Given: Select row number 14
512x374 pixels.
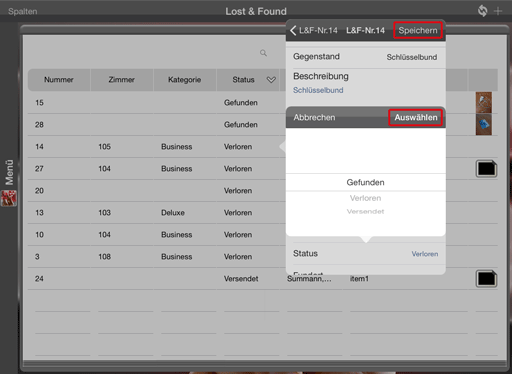Looking at the screenshot, I should [39, 147].
